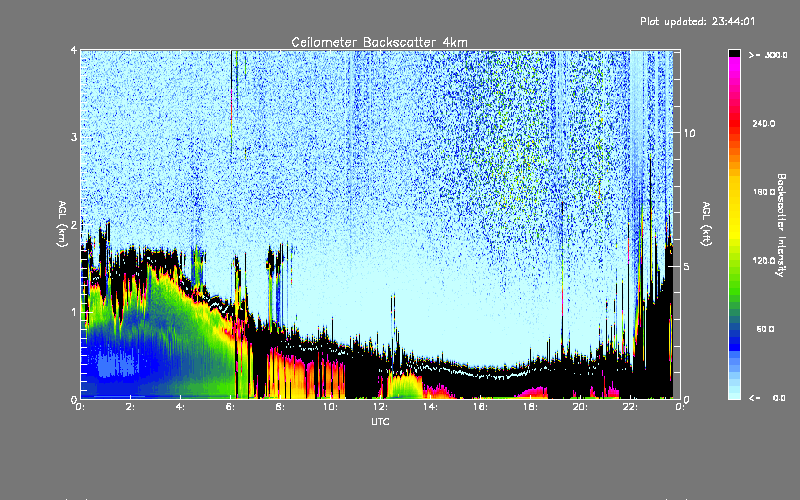Click the 'Plot updated: 23:44:01' timestamp

697,21
